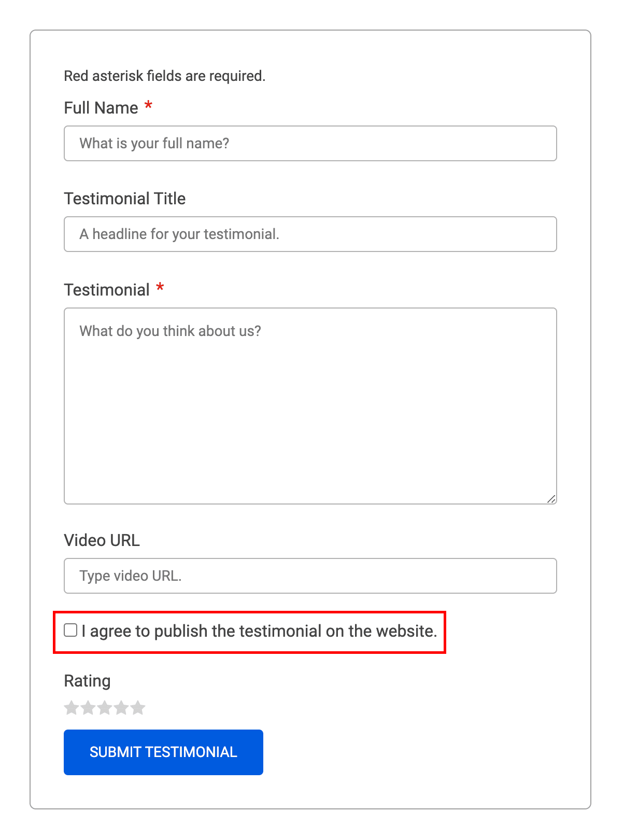Click the Submit Testimonial button
Image resolution: width=624 pixels, height=840 pixels.
[x=163, y=752]
